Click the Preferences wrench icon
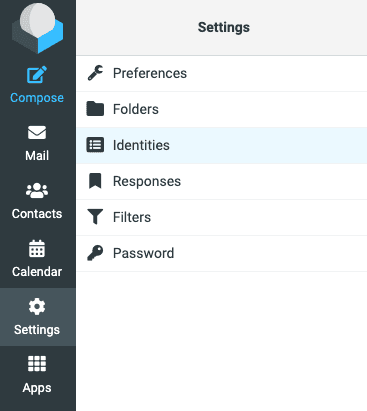The height and width of the screenshot is (411, 367). pyautogui.click(x=95, y=73)
